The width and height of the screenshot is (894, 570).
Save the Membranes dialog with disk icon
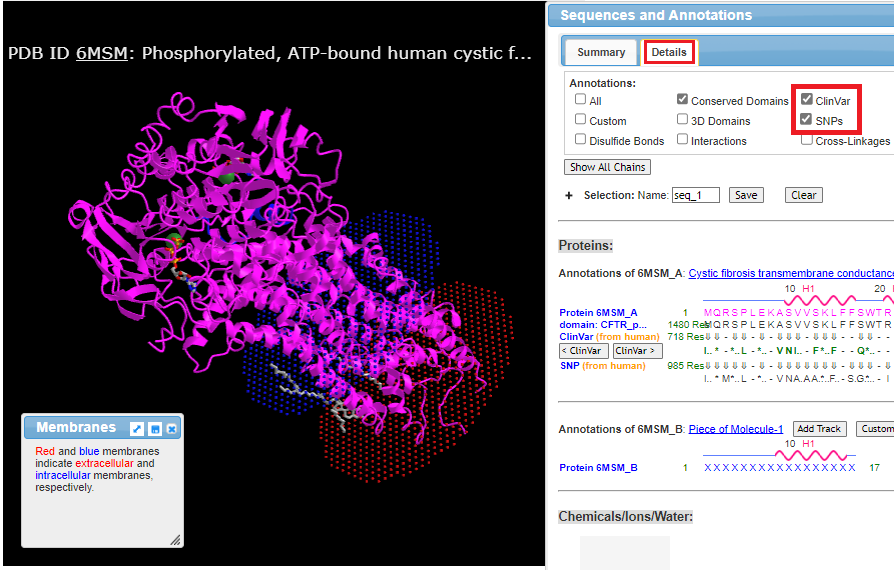[x=155, y=429]
